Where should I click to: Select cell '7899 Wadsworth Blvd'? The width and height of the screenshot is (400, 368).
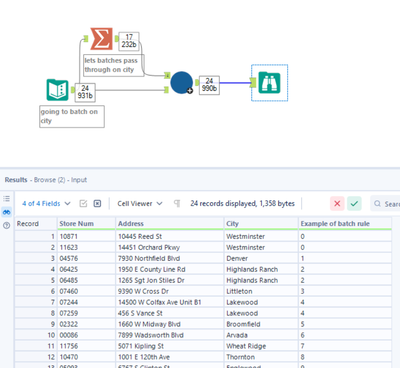coord(170,335)
